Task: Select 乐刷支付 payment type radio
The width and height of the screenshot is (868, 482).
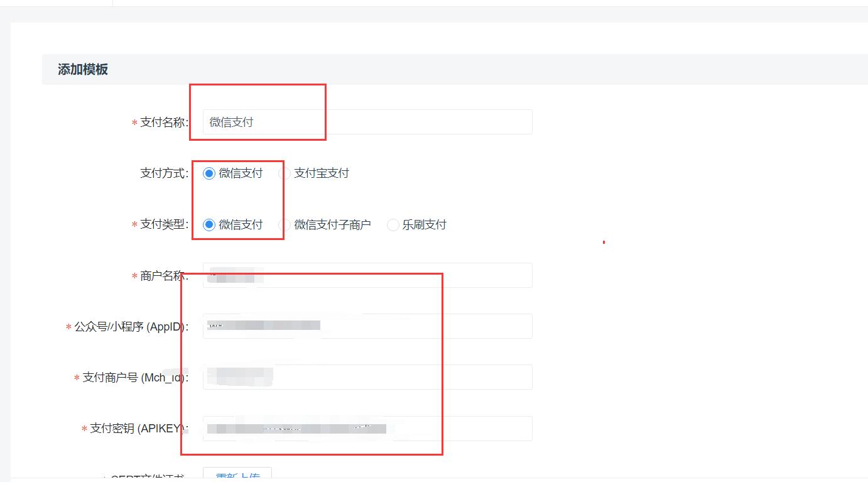Action: (393, 225)
